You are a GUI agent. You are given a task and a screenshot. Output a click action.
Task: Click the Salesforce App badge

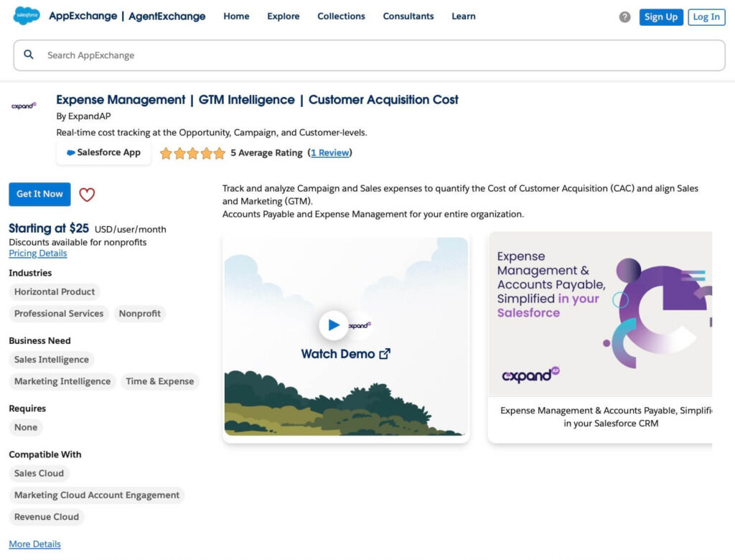[x=103, y=152]
